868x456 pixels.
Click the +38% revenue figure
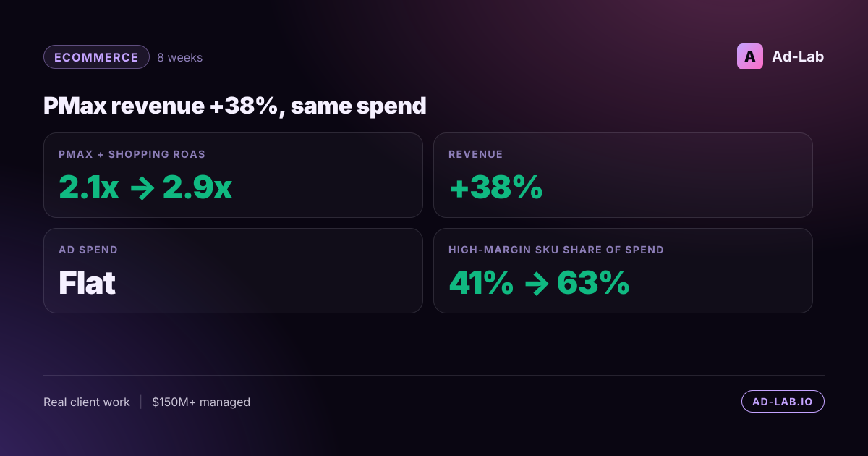(x=496, y=187)
